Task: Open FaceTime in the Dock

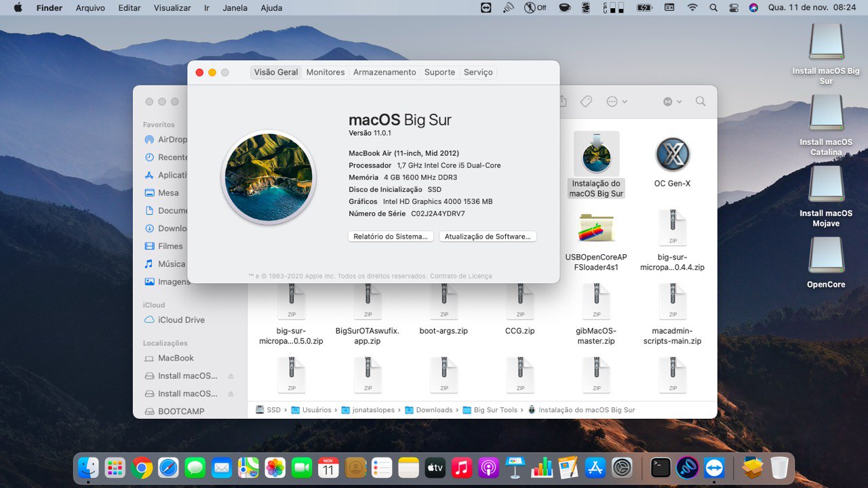Action: pyautogui.click(x=302, y=468)
